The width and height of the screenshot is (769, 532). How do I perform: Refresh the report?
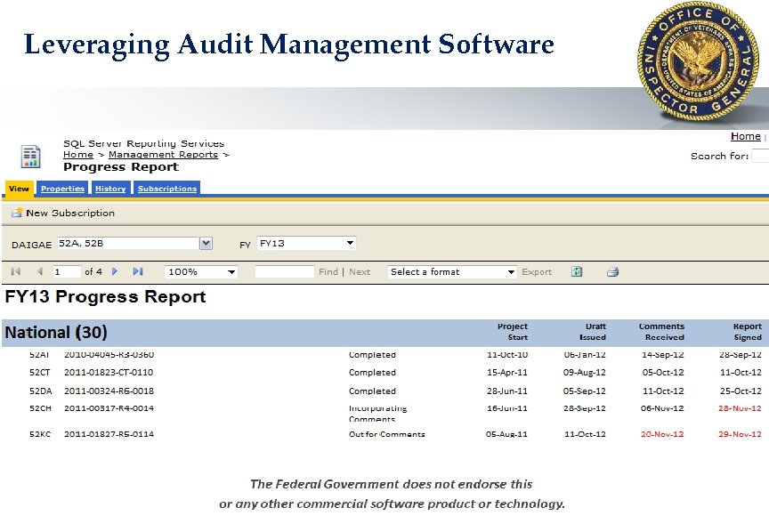577,271
